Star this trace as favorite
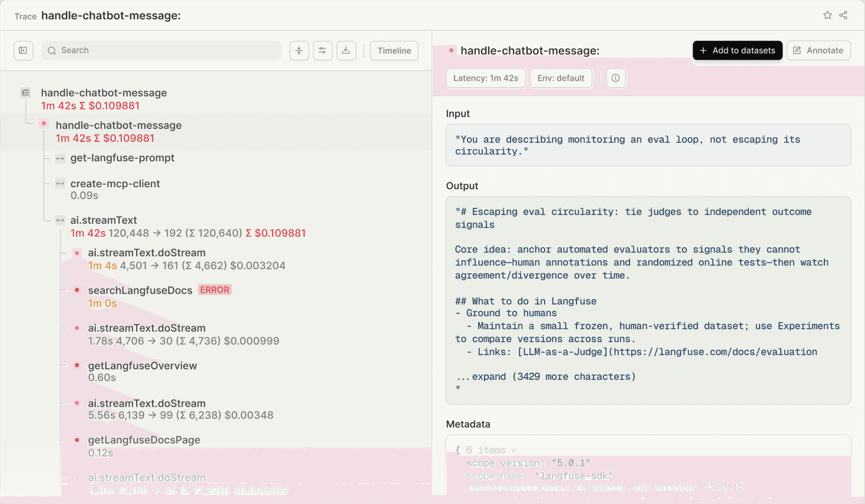Screen dimensions: 865x504 pos(827,15)
